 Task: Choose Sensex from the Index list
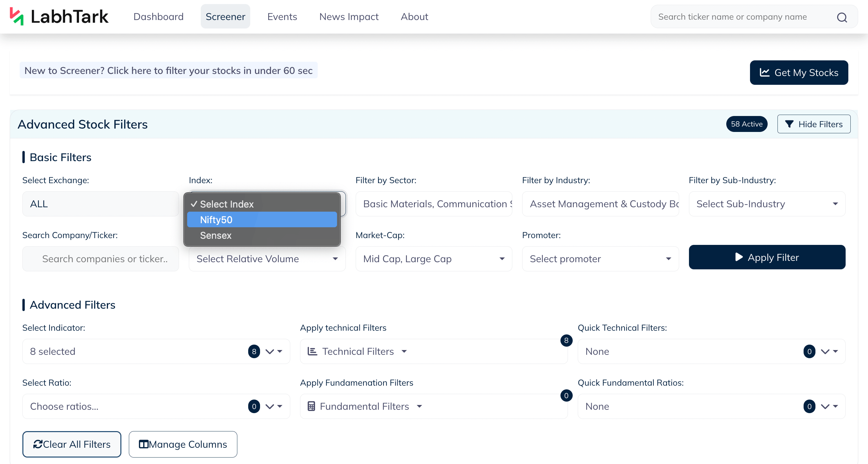click(262, 235)
